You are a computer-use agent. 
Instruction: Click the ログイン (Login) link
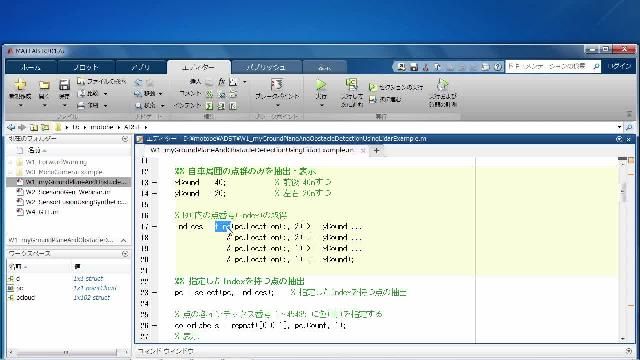(619, 66)
